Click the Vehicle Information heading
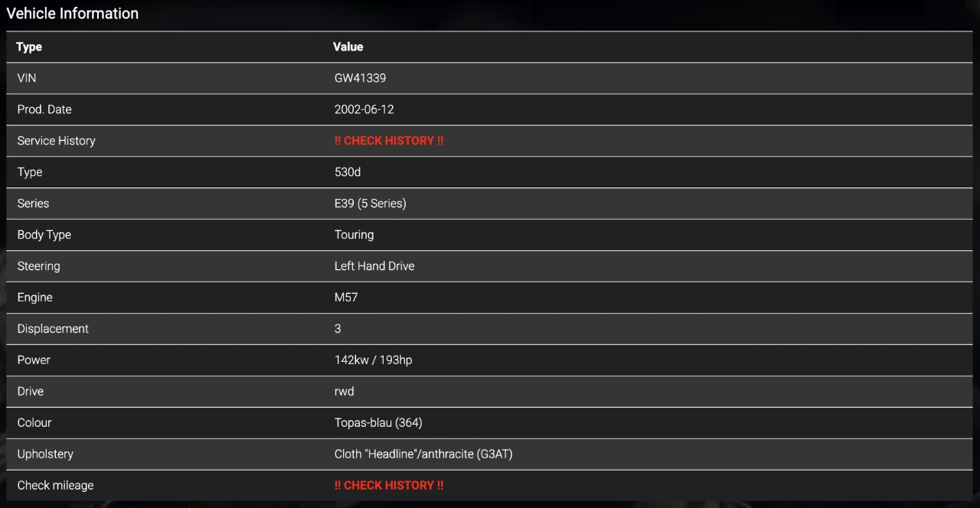This screenshot has height=508, width=980. pos(72,13)
